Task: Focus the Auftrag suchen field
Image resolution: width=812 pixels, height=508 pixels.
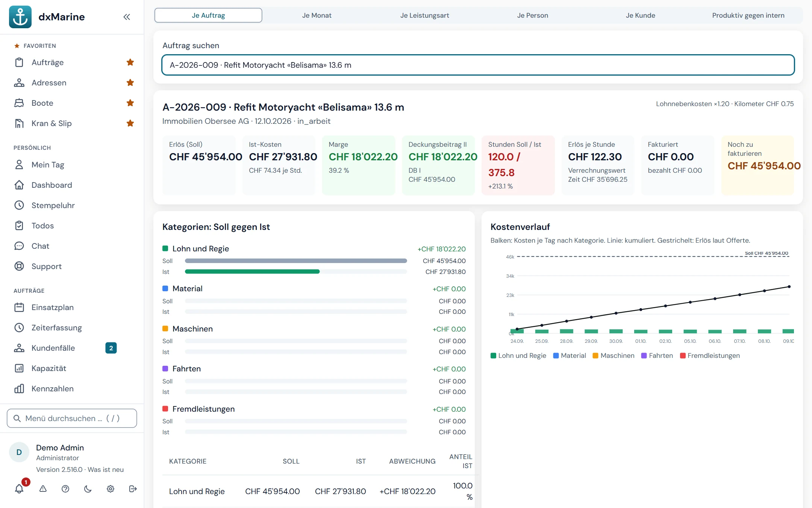Action: (478, 65)
